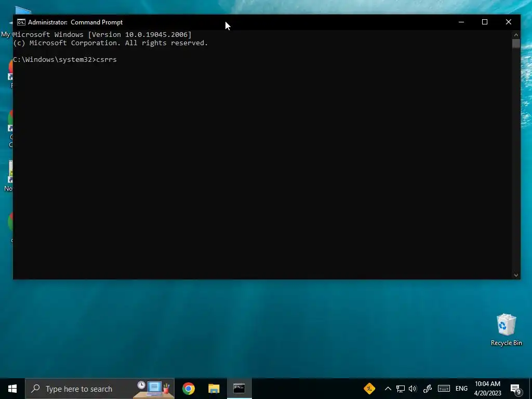Viewport: 532px width, 399px height.
Task: Open File Explorer from the taskbar
Action: tap(214, 389)
